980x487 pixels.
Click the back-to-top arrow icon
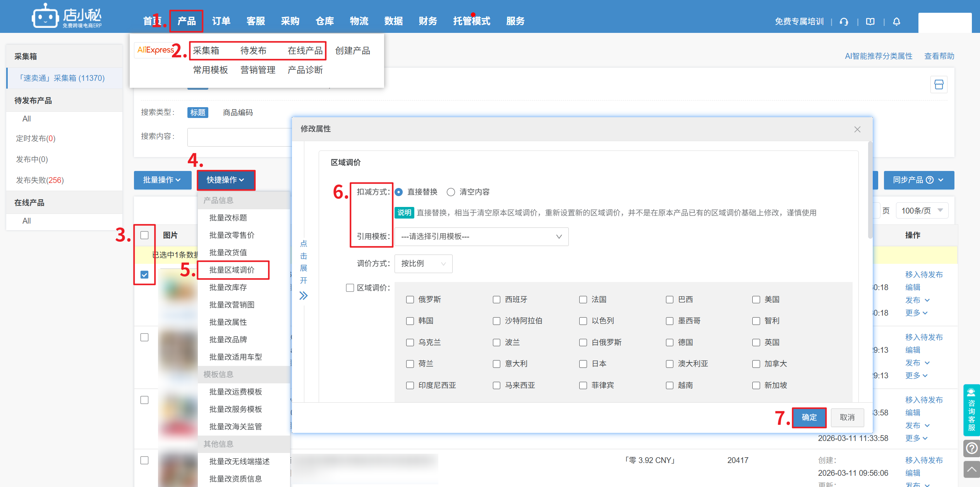pos(971,470)
